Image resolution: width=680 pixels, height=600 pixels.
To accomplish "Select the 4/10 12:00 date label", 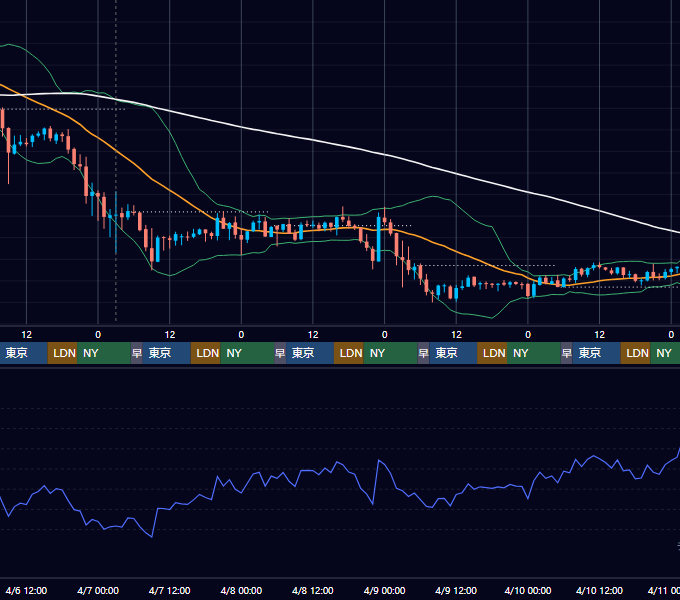I will (599, 590).
